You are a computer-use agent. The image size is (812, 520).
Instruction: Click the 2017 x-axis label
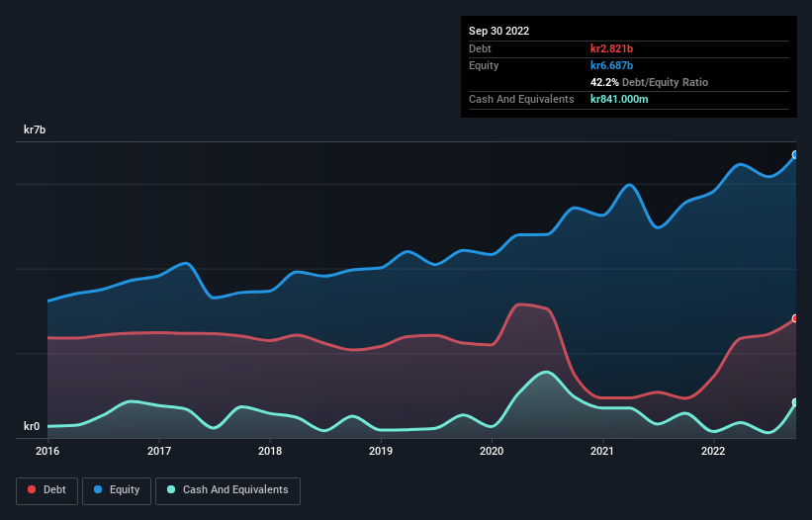(159, 451)
